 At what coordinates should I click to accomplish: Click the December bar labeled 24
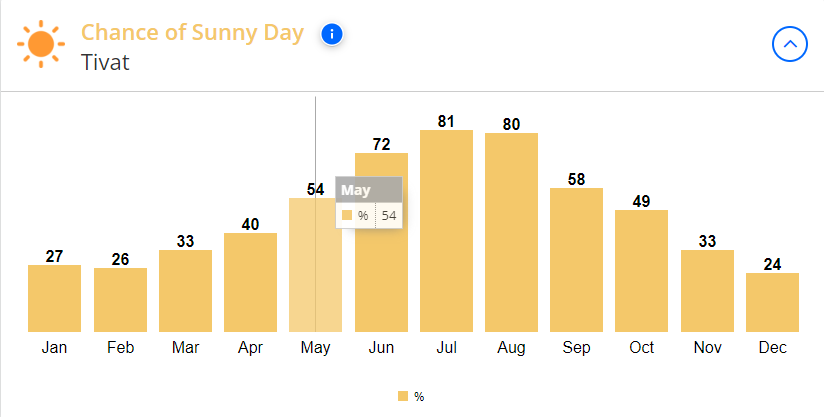[x=772, y=303]
